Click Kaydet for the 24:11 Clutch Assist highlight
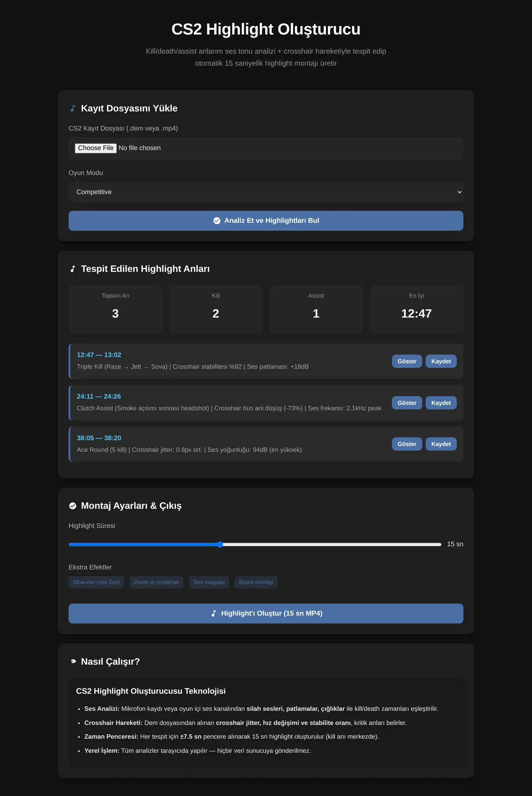This screenshot has width=532, height=796. [441, 403]
